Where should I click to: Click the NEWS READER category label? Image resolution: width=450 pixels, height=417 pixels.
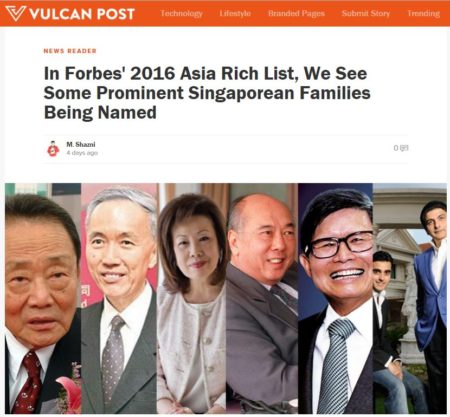click(x=70, y=51)
